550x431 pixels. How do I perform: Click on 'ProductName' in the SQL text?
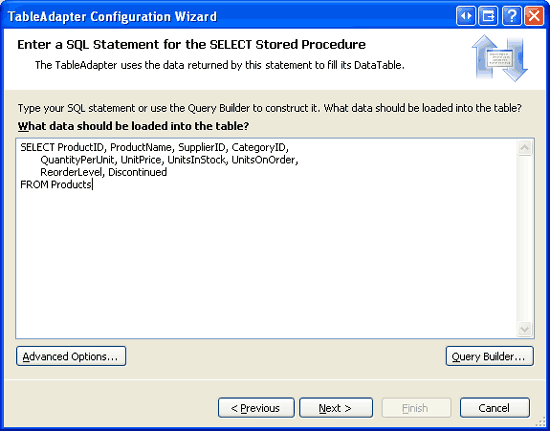[x=142, y=148]
